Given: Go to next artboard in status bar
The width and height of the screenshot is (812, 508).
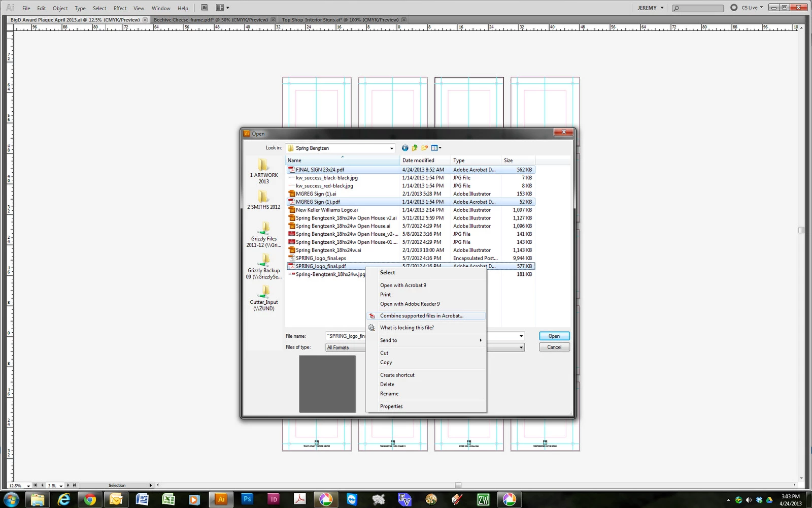Looking at the screenshot, I should tap(68, 485).
